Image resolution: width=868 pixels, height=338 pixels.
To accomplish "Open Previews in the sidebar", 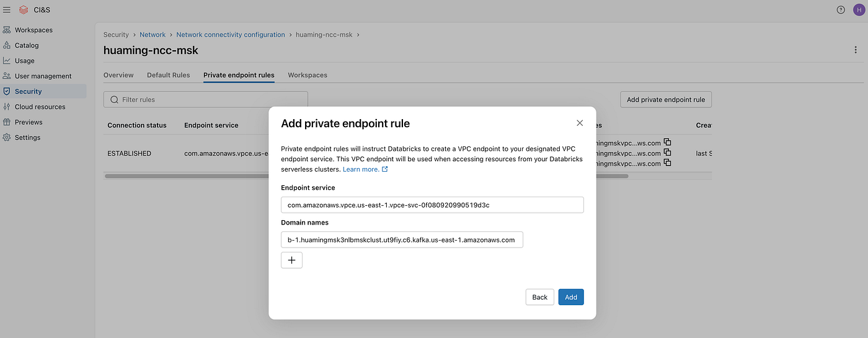I will pos(29,122).
